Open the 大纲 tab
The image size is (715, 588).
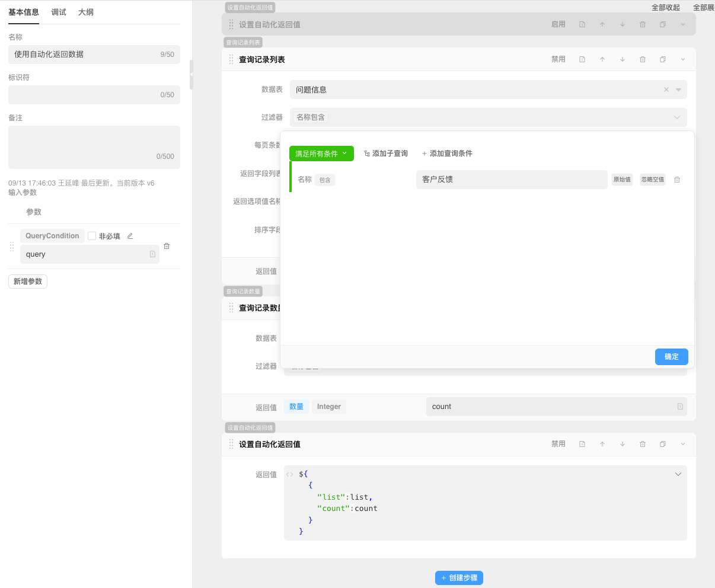pos(86,12)
